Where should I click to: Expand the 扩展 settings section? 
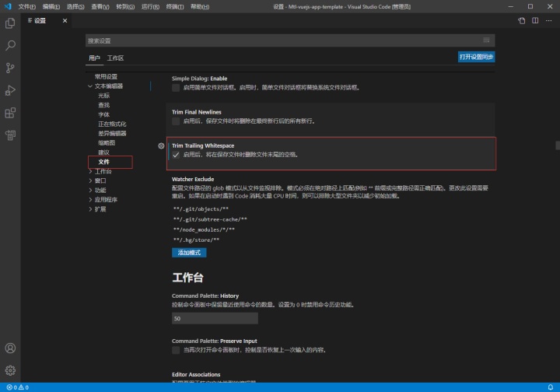click(90, 209)
